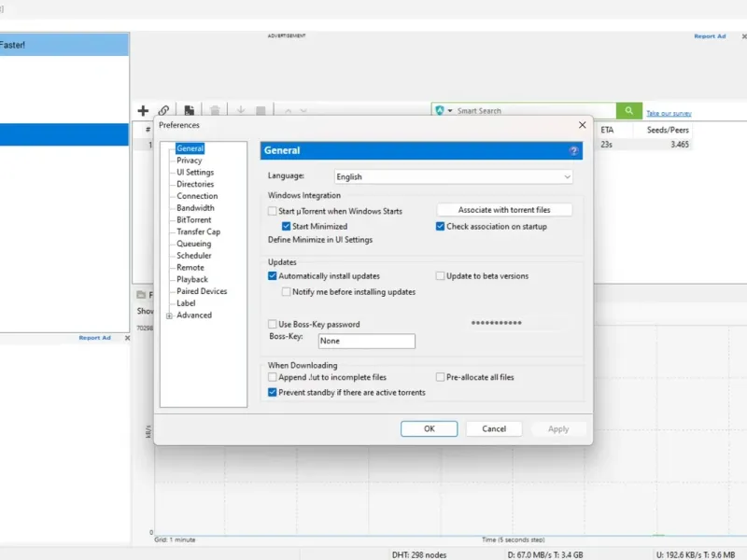Open Scheduler preferences
This screenshot has height=560, width=747.
coord(194,256)
